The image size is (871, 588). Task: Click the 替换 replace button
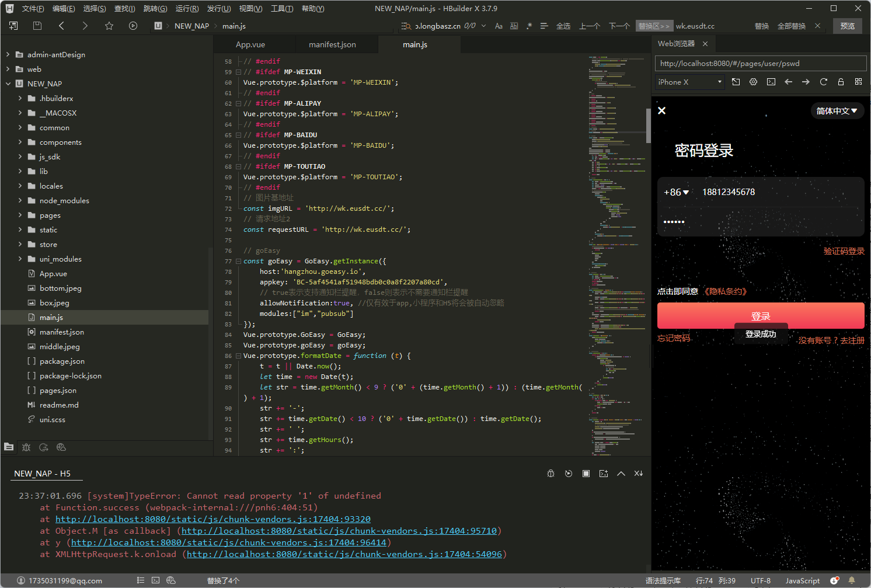(762, 26)
